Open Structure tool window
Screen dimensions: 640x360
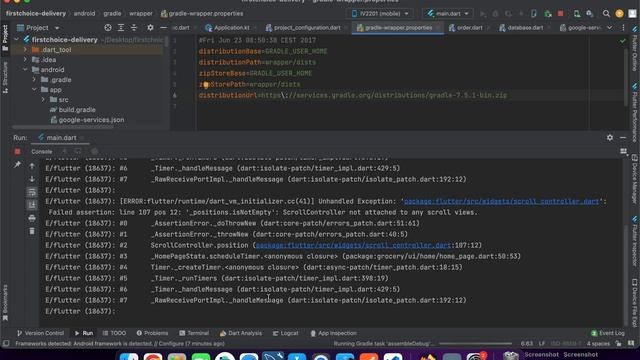click(x=5, y=78)
